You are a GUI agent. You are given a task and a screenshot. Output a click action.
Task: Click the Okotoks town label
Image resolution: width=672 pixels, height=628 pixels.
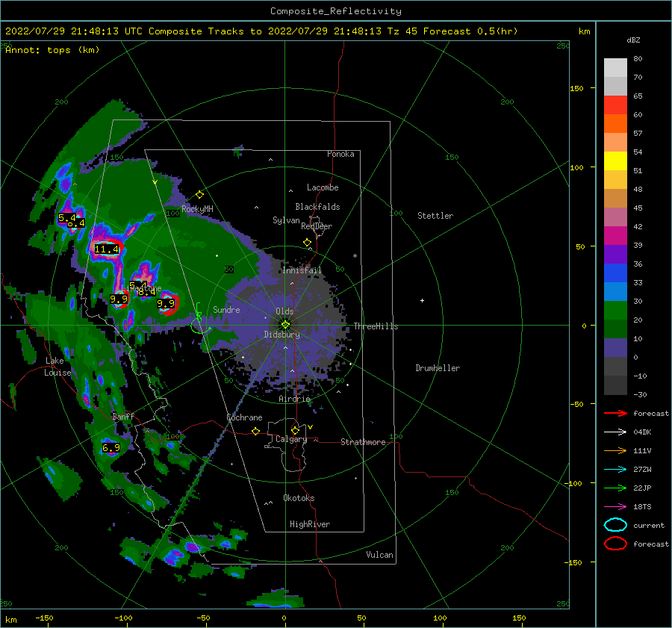tap(299, 498)
